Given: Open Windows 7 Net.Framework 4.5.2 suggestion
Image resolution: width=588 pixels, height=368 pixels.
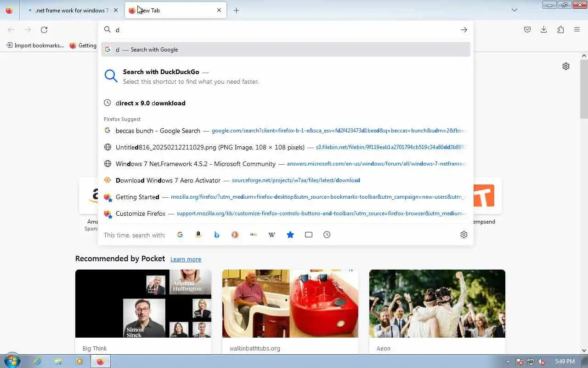Looking at the screenshot, I should tap(286, 164).
